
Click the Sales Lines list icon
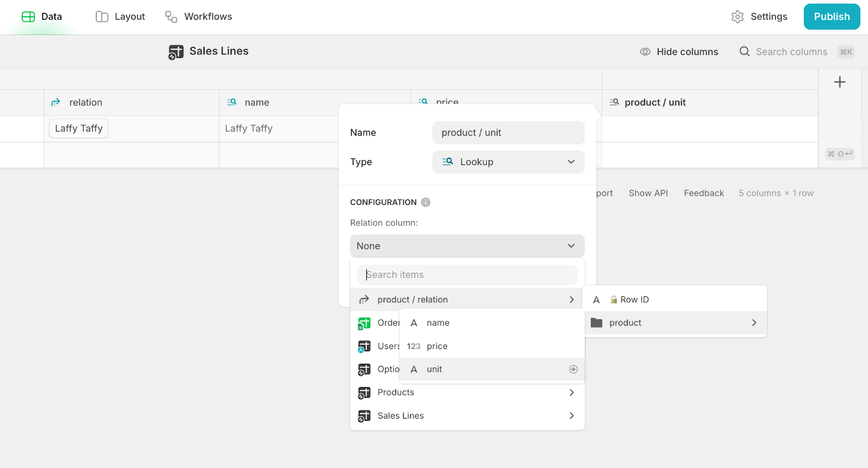coord(364,416)
